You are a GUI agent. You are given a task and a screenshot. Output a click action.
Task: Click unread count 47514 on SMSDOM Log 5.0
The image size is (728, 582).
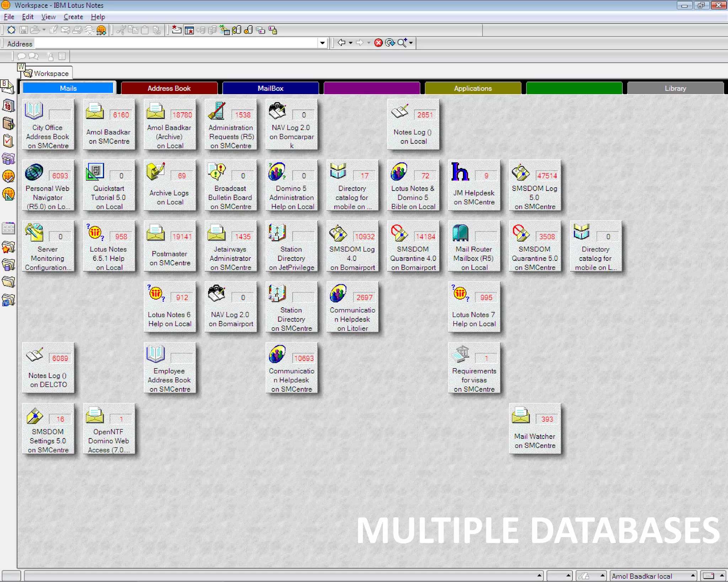point(547,176)
